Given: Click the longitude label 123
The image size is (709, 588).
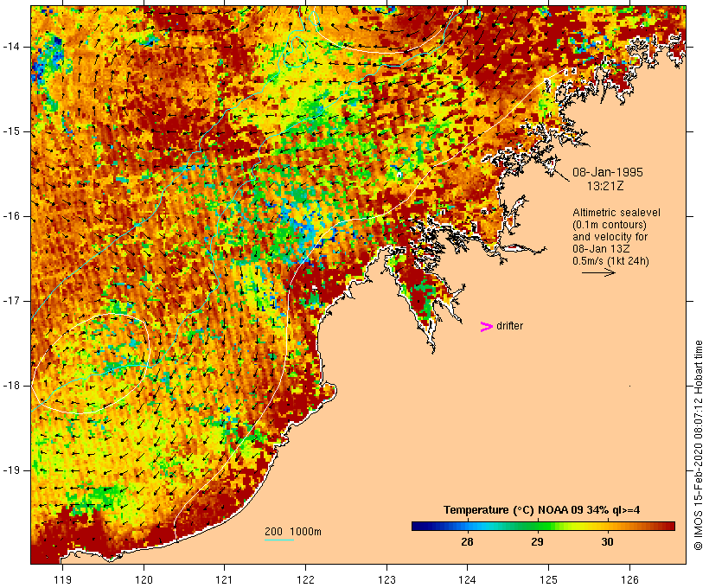Looking at the screenshot, I should click(x=386, y=579).
